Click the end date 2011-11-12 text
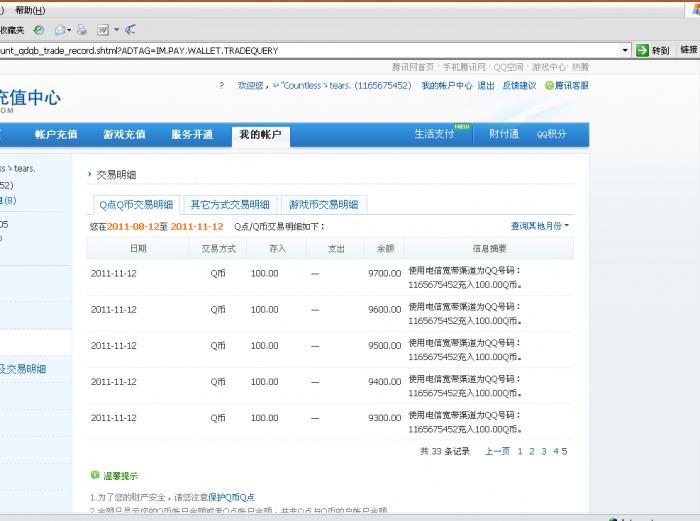The image size is (700, 521). click(197, 226)
